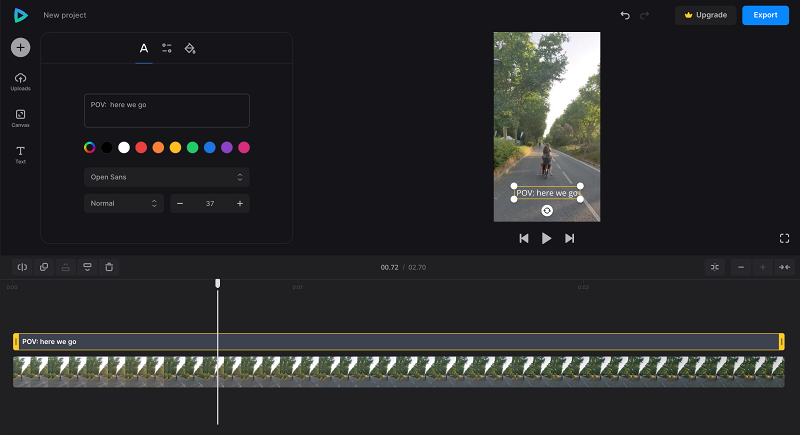Click the left trim handle of text clip

pos(16,342)
